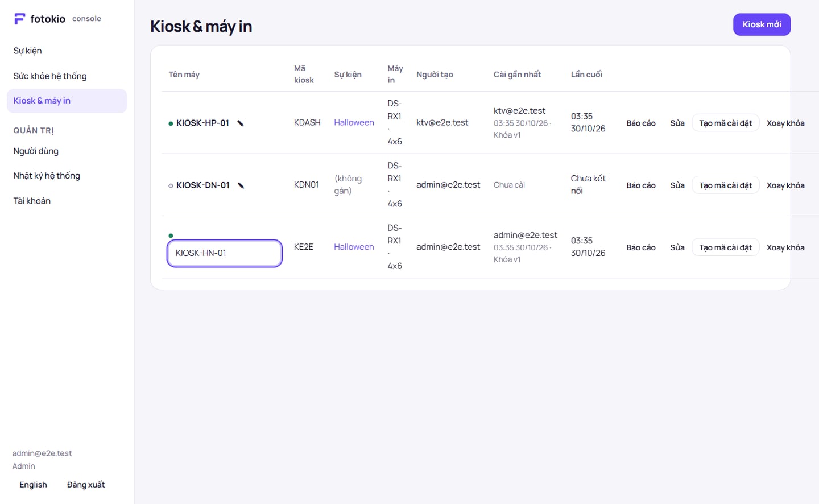This screenshot has width=819, height=504.
Task: Click kiosk code KDN01
Action: [307, 184]
